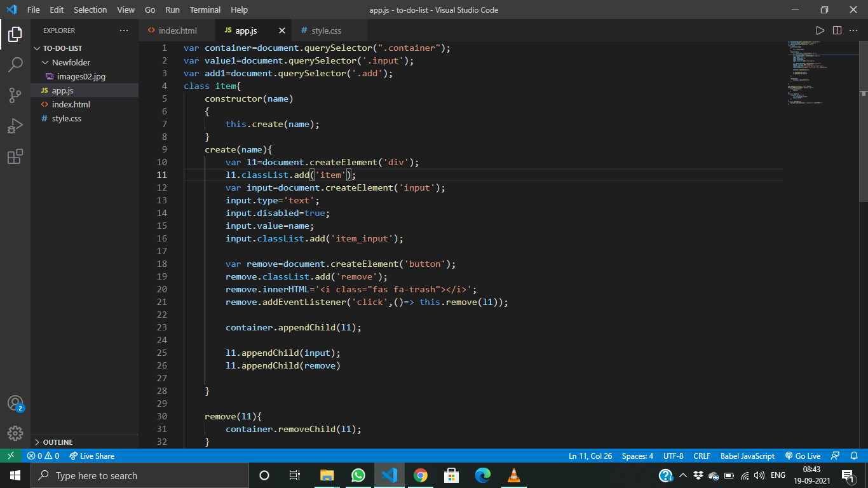Screen dimensions: 868x488
Task: Click the Windows taskbar search box
Action: click(140, 475)
